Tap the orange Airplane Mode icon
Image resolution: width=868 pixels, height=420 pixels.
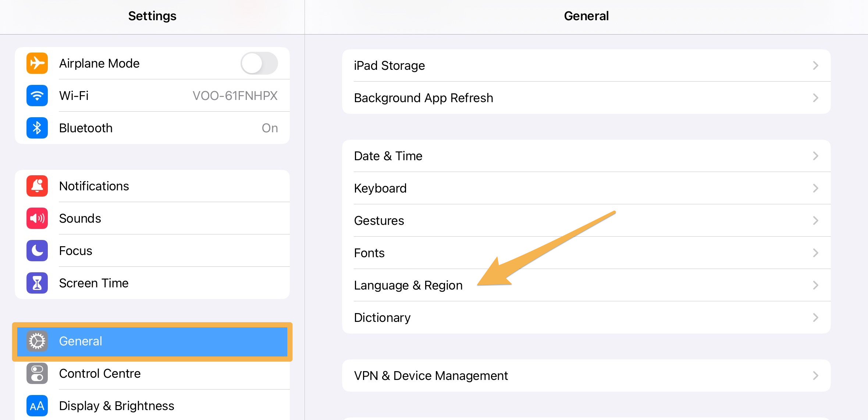tap(37, 63)
